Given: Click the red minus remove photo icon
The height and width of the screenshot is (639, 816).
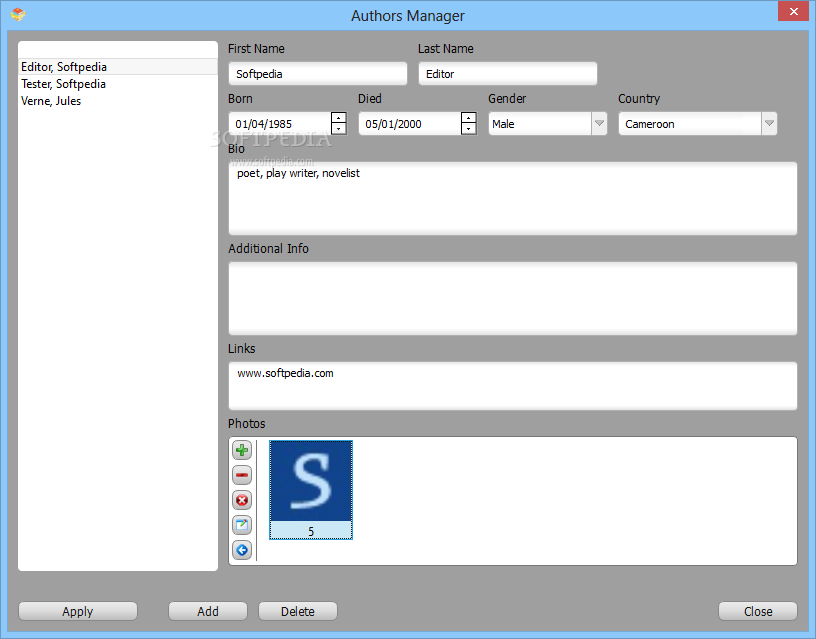Looking at the screenshot, I should coord(242,475).
